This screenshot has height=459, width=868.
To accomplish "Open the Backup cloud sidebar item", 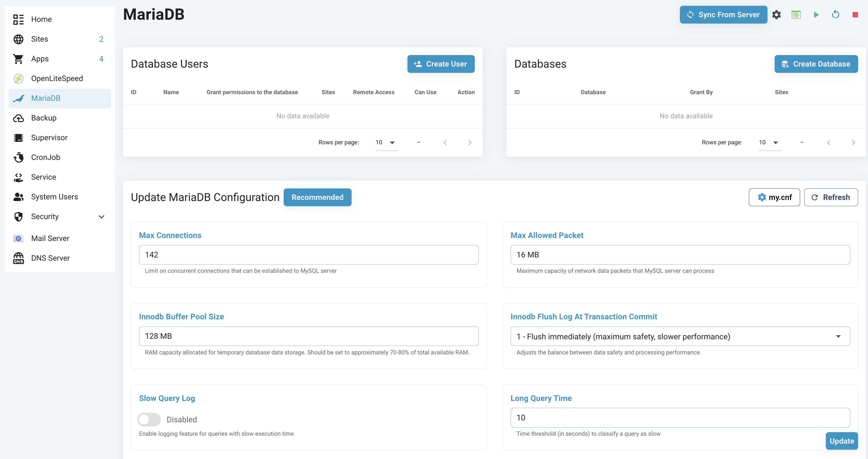I will pos(44,118).
